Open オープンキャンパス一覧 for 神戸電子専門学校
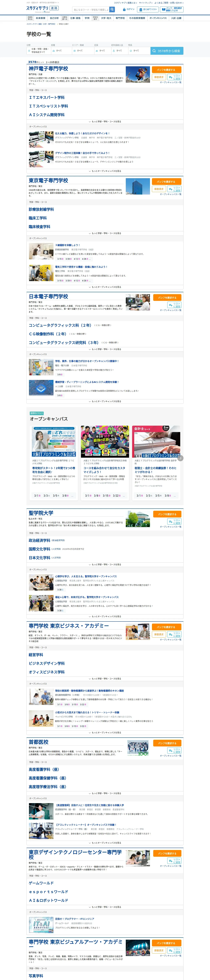 click(x=170, y=82)
